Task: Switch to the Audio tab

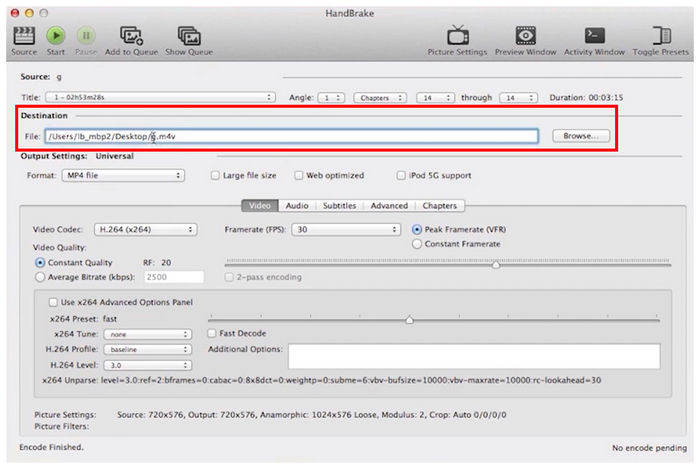Action: pos(297,206)
